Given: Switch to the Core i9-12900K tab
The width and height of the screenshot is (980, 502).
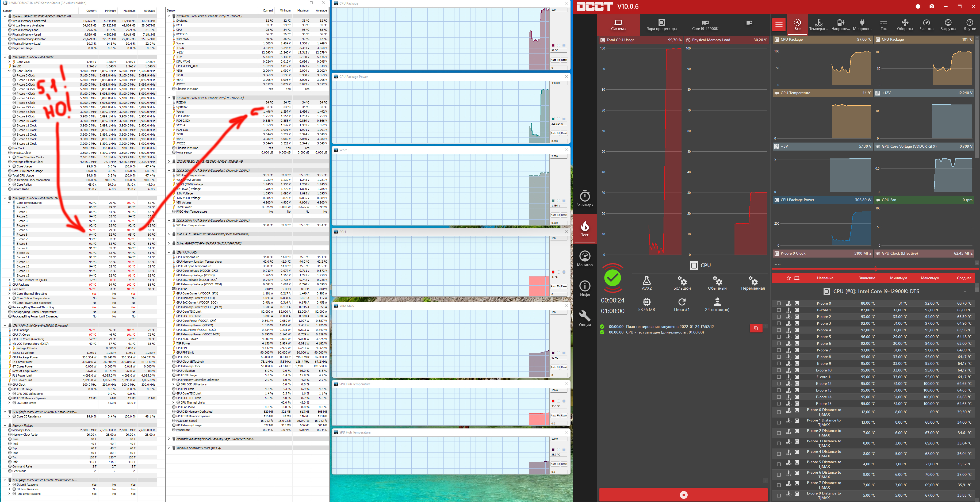Looking at the screenshot, I should click(x=705, y=25).
